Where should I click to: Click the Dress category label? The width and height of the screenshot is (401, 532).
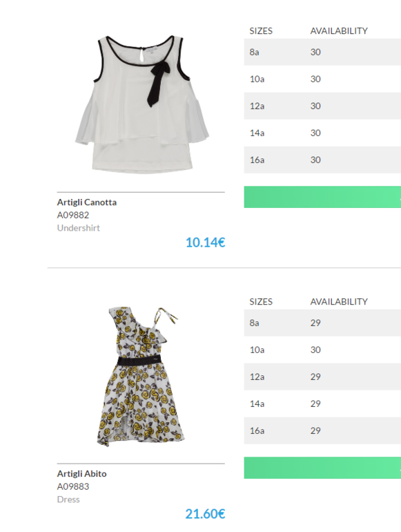(x=68, y=500)
